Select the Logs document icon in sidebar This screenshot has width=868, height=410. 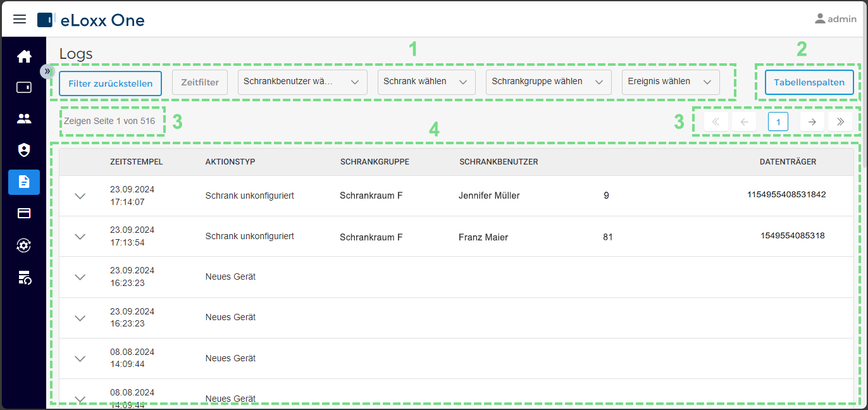[24, 182]
